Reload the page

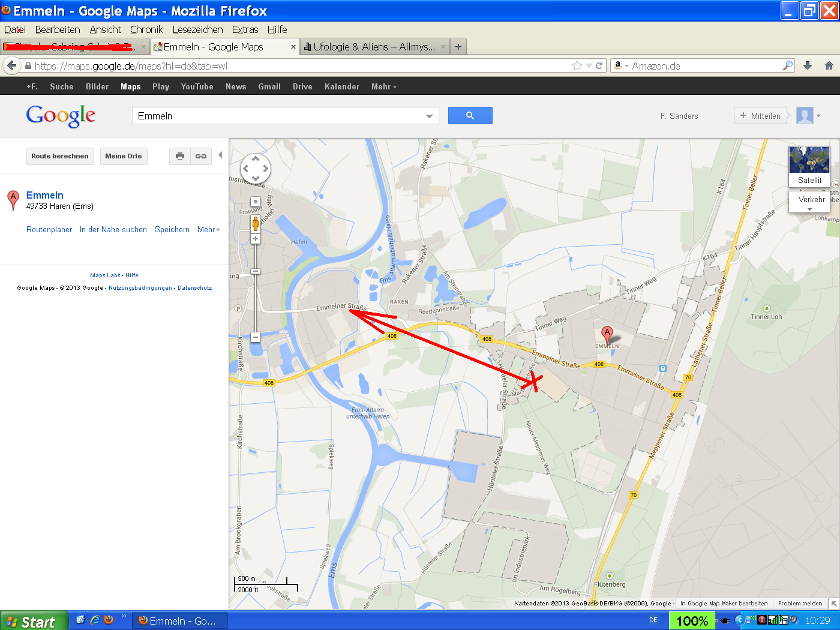pos(599,66)
